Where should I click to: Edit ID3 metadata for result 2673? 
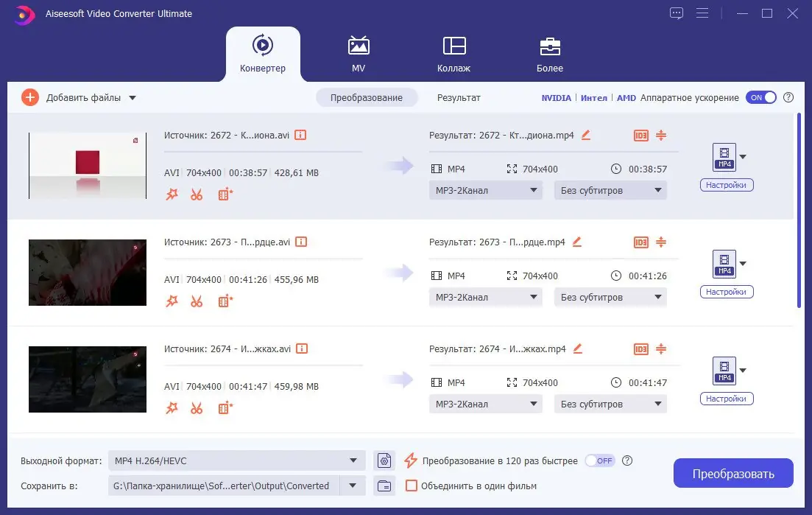(641, 242)
